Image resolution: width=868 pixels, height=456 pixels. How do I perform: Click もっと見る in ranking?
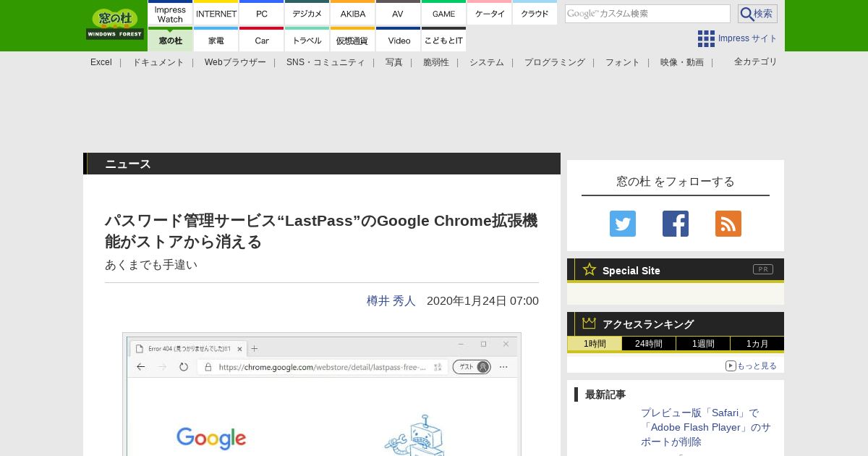coord(751,366)
